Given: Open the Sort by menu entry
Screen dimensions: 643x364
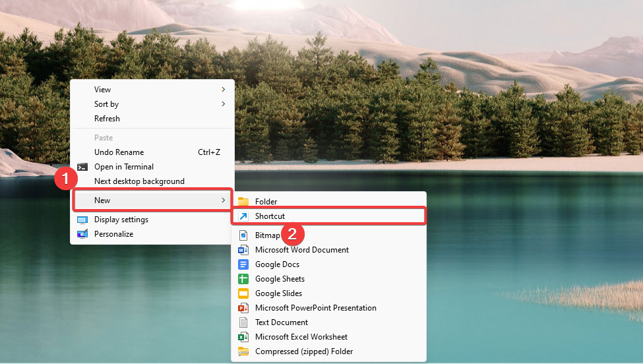Looking at the screenshot, I should (x=152, y=104).
